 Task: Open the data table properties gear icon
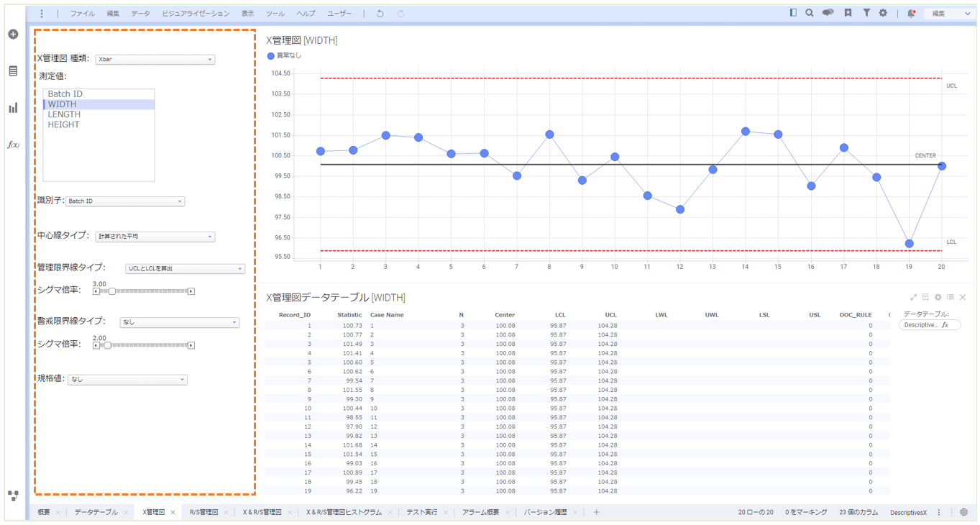click(x=938, y=297)
